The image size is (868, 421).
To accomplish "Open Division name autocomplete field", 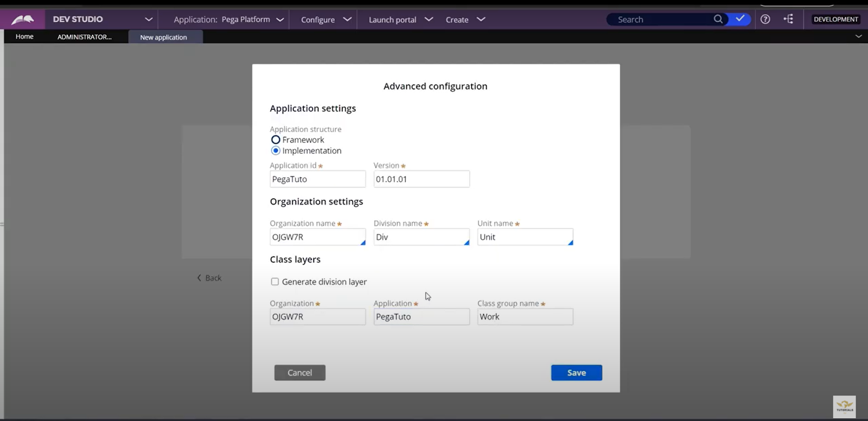I will click(x=422, y=237).
